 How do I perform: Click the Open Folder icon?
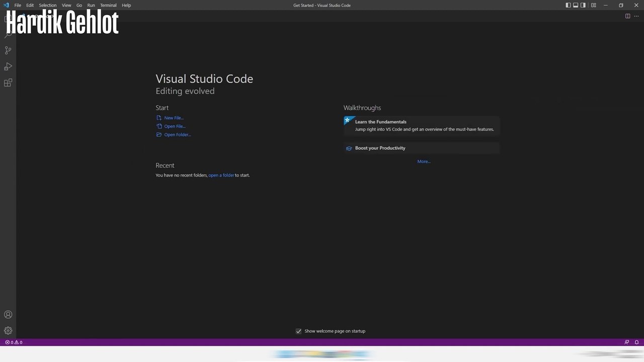point(159,135)
